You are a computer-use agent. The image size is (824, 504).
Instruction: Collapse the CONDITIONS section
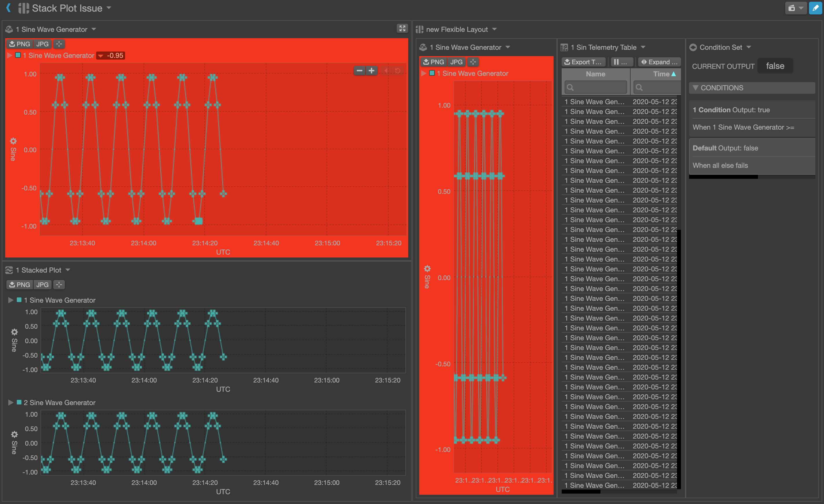(695, 88)
